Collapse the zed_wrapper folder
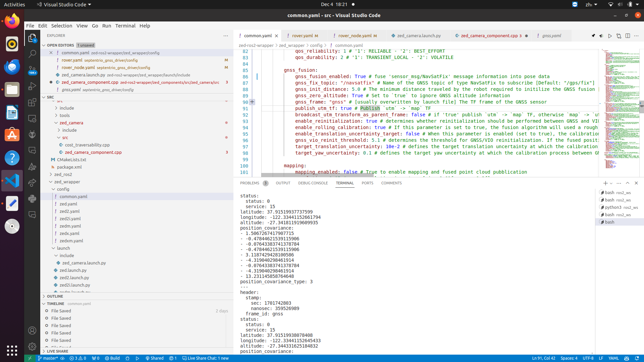This screenshot has height=362, width=644. click(x=67, y=182)
